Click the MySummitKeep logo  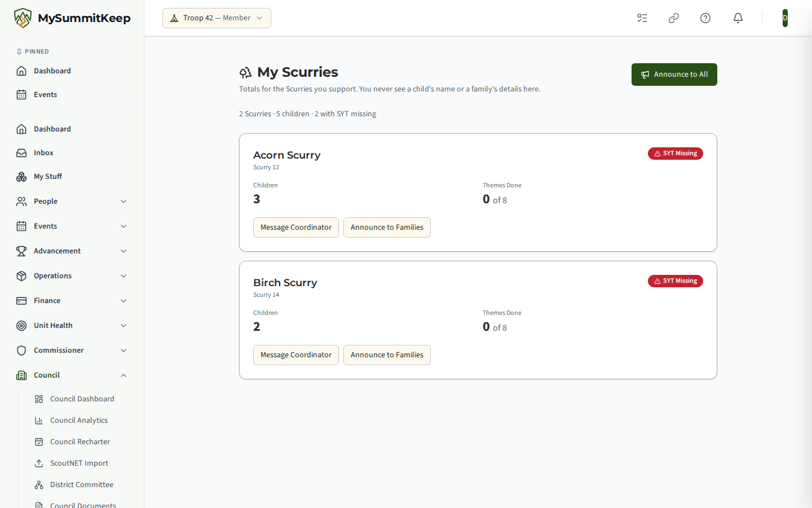(x=72, y=18)
